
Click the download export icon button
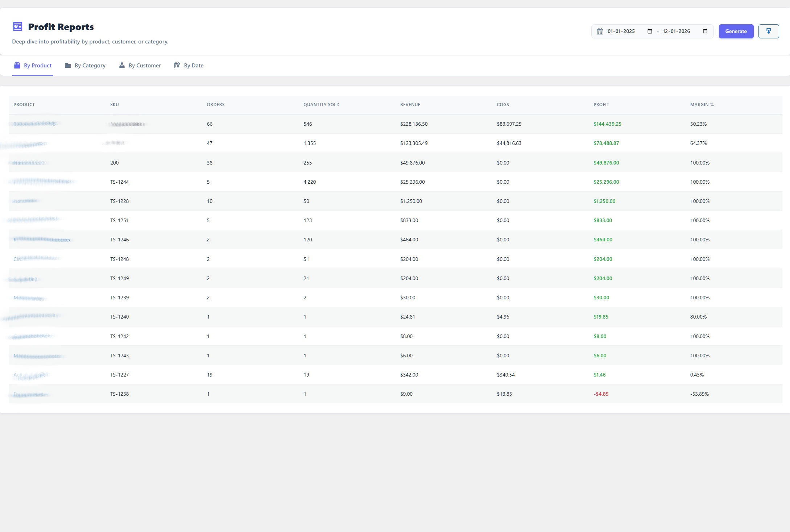768,31
